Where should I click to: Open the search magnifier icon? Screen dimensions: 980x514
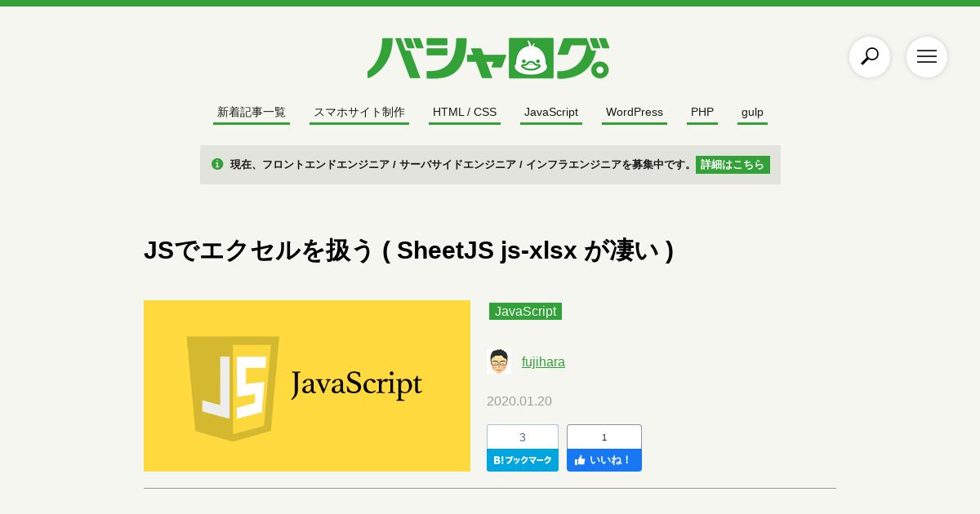pos(870,57)
